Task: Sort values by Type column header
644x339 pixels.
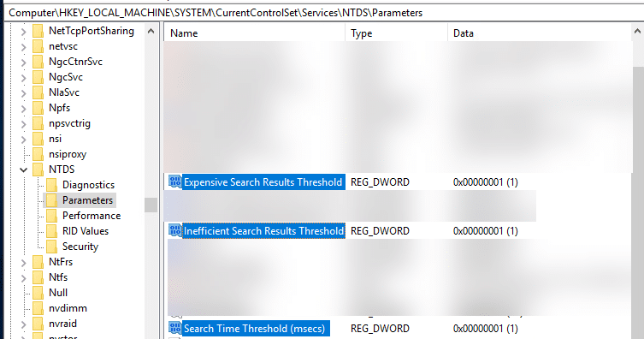Action: point(396,33)
